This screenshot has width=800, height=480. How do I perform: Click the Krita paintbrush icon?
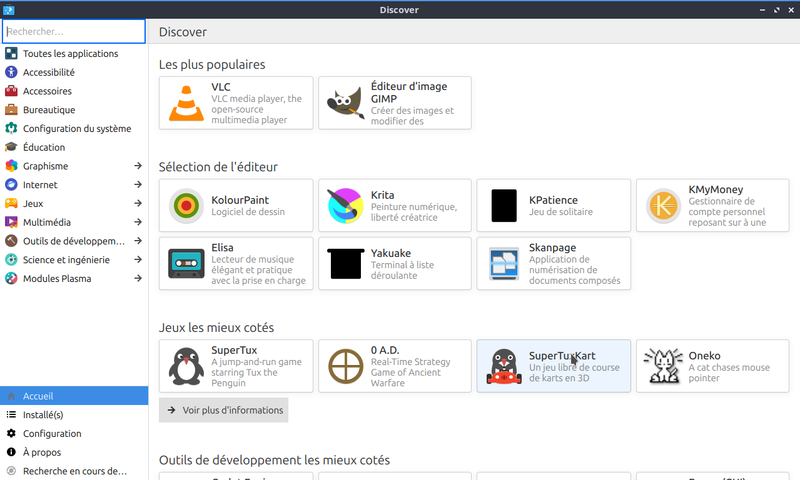pyautogui.click(x=345, y=206)
